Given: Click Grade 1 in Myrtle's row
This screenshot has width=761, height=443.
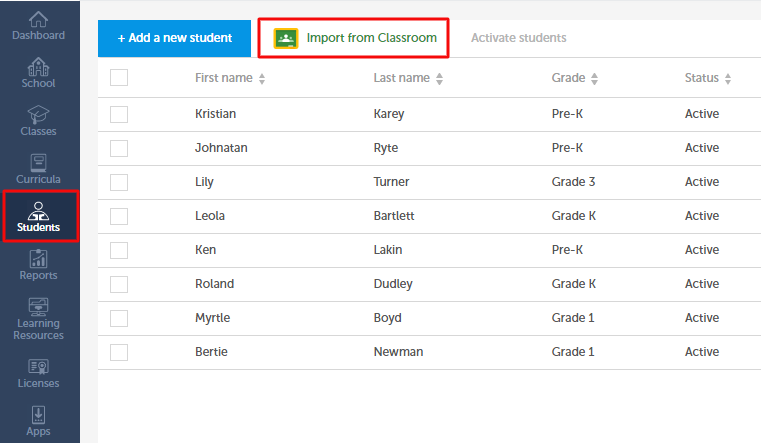Looking at the screenshot, I should (573, 318).
